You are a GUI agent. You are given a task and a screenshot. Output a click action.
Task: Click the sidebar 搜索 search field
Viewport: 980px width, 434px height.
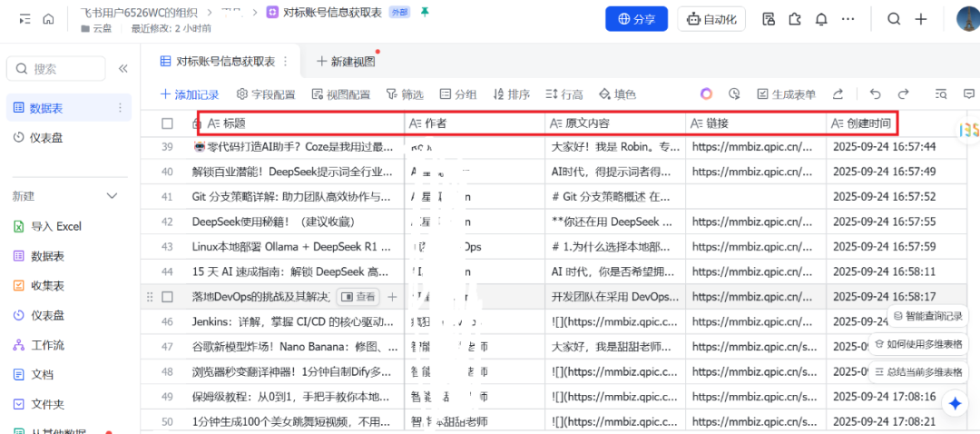click(x=56, y=69)
